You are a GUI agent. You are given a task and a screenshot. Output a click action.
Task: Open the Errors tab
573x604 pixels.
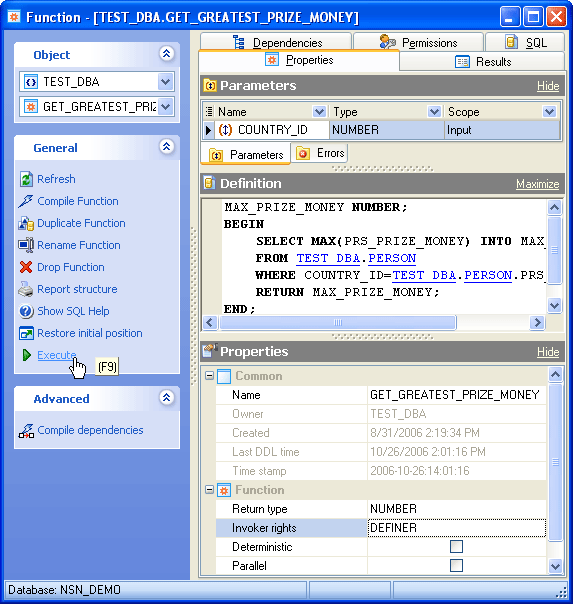coord(320,153)
